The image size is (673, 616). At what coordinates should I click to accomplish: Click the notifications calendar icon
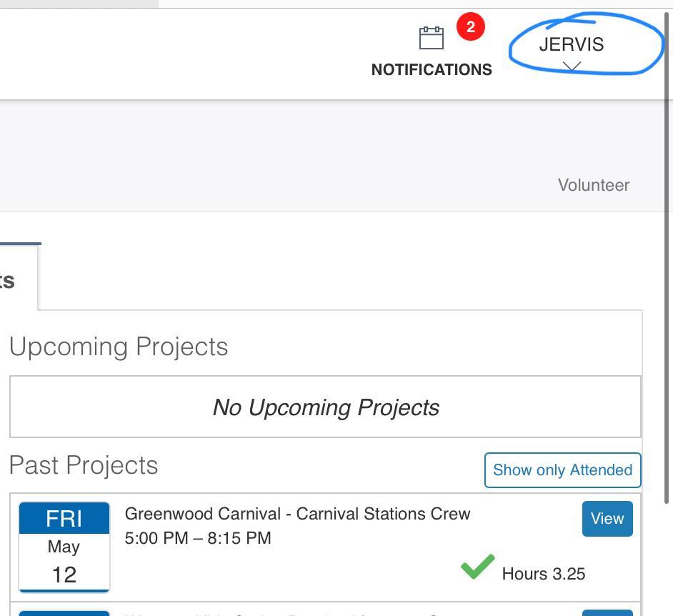click(431, 38)
